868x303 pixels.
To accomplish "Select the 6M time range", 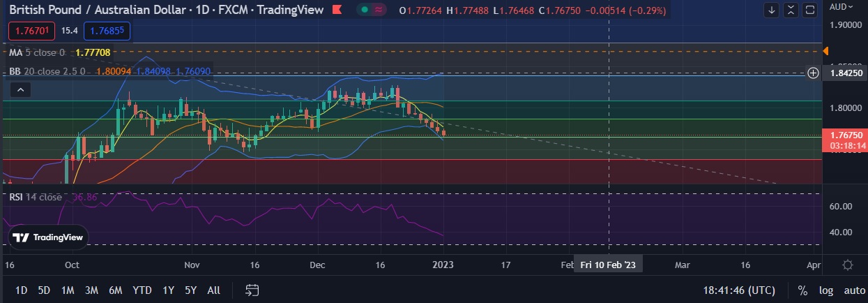I will click(x=116, y=290).
